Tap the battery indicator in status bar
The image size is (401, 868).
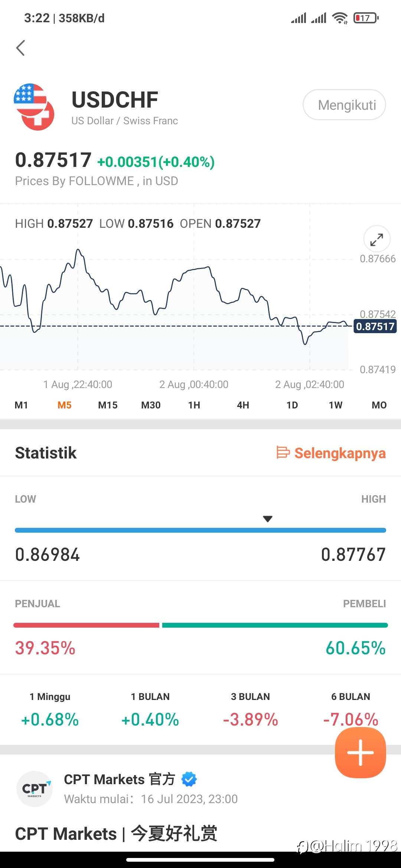(x=366, y=18)
